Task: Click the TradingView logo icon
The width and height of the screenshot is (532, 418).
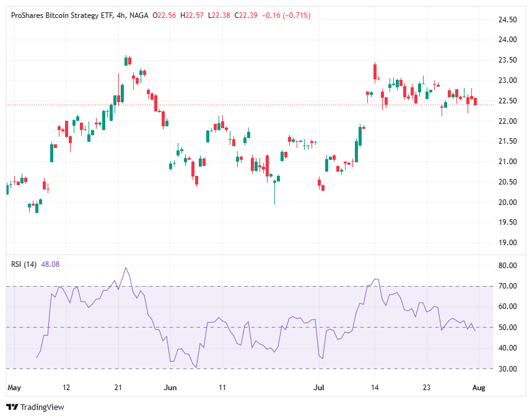Action: coord(12,407)
